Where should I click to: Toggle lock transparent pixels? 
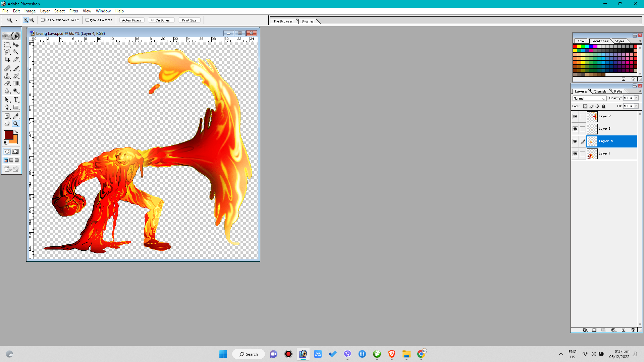(585, 106)
